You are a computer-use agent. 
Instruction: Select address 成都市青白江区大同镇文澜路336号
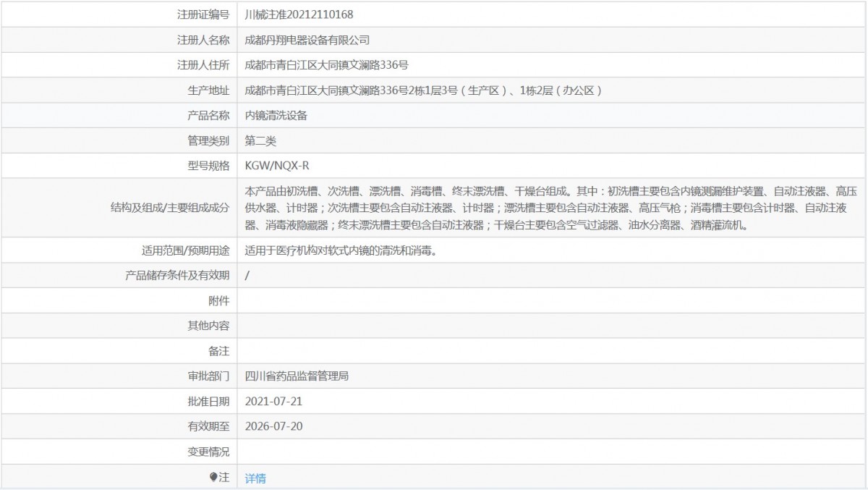(x=327, y=64)
